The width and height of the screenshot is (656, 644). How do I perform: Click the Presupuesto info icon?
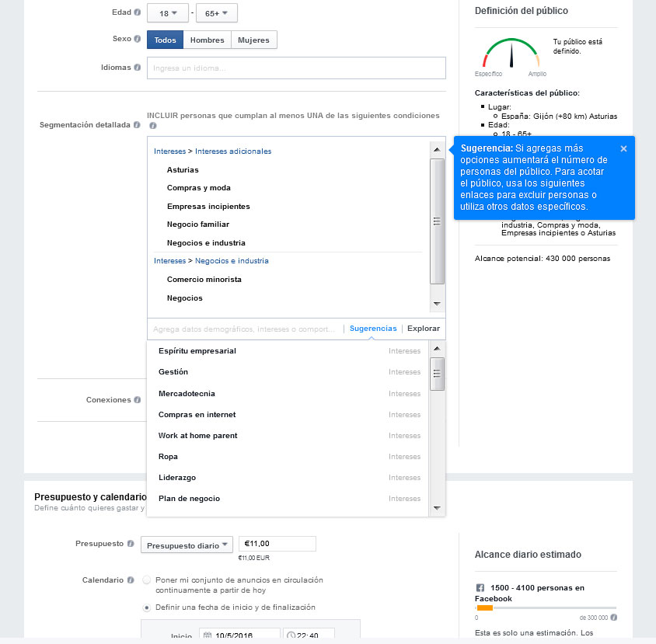pos(131,544)
